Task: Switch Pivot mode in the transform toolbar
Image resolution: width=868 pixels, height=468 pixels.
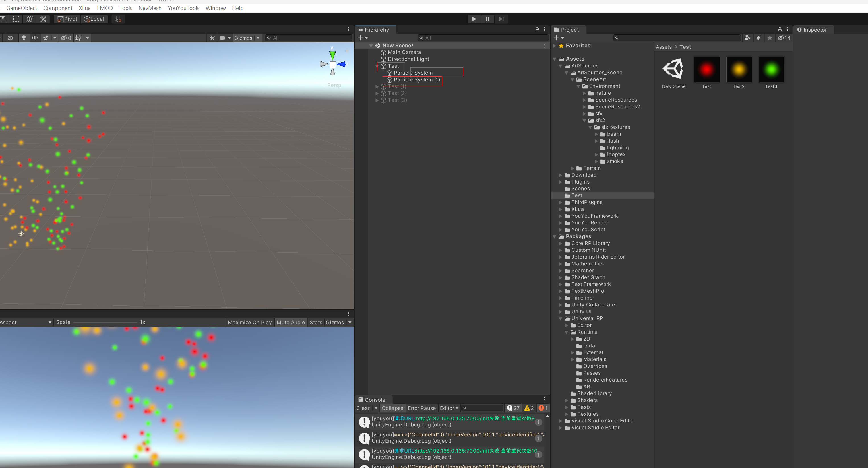Action: tap(67, 19)
